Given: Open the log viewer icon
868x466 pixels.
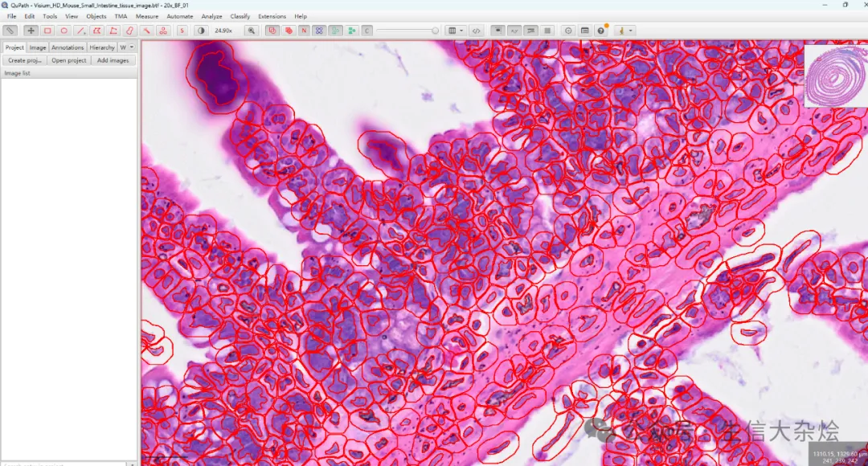Looking at the screenshot, I should tap(584, 31).
